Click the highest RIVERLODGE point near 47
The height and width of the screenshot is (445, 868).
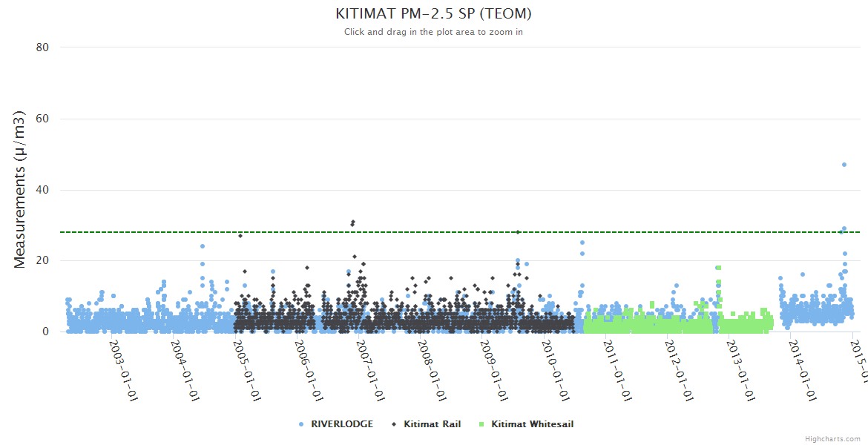point(844,165)
